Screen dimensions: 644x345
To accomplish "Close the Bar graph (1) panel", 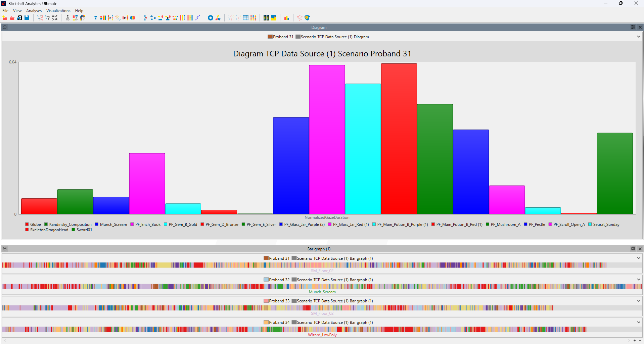I will click(640, 249).
